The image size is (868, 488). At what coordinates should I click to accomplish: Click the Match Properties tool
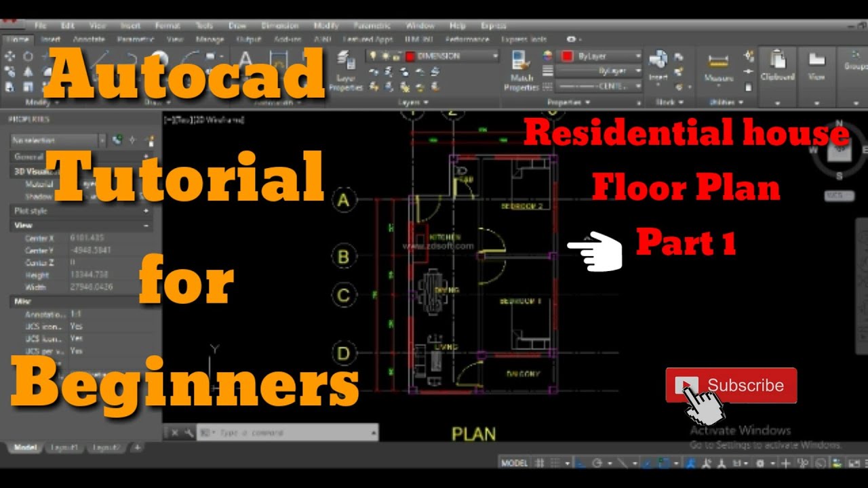pos(521,71)
